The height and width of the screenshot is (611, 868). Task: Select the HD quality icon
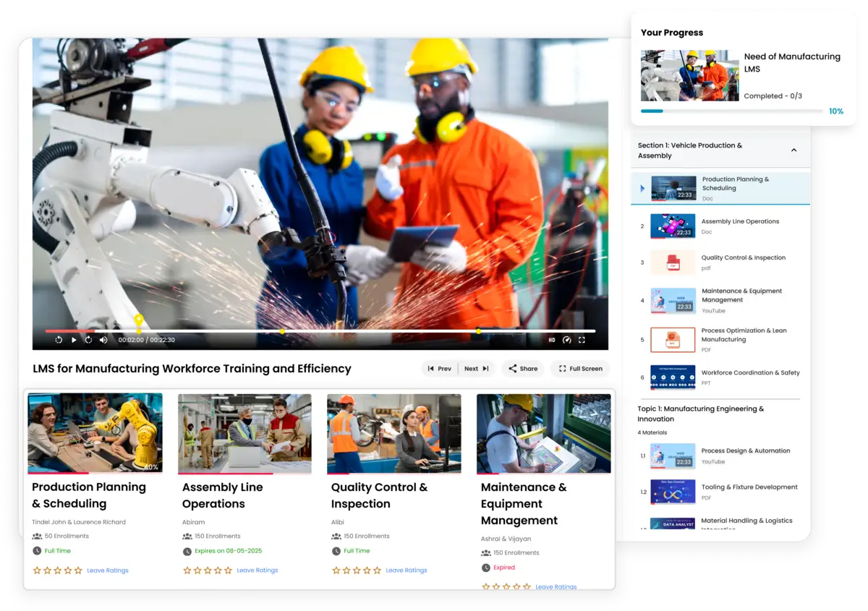(552, 339)
